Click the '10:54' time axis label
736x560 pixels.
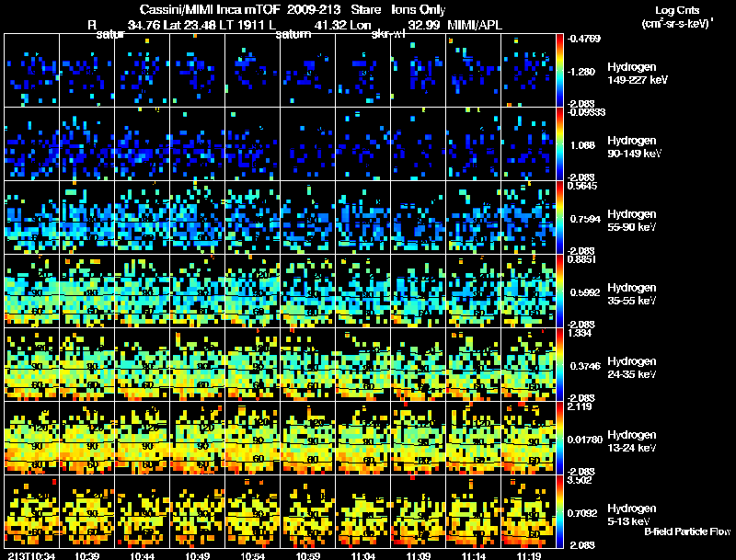click(252, 555)
